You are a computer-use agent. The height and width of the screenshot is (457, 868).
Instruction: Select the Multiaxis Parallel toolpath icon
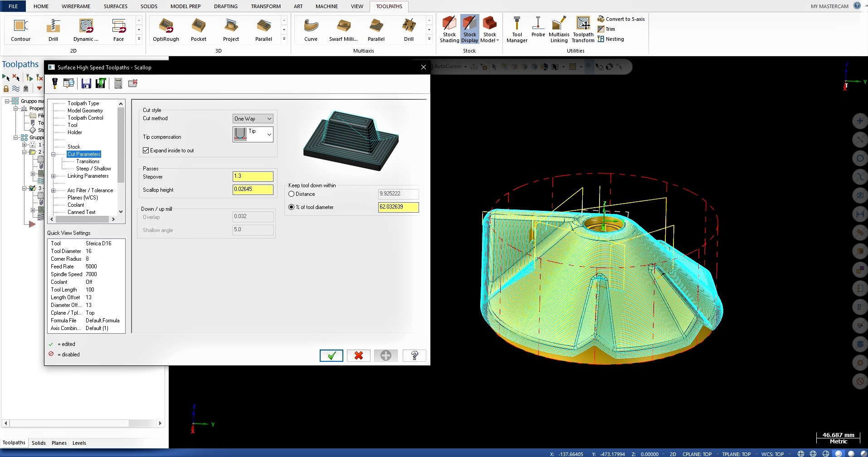tap(376, 30)
